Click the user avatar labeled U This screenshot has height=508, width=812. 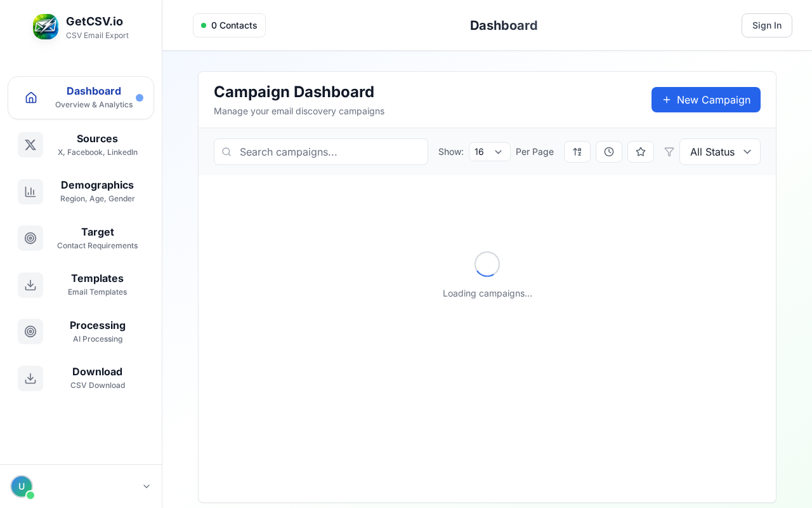pos(22,486)
